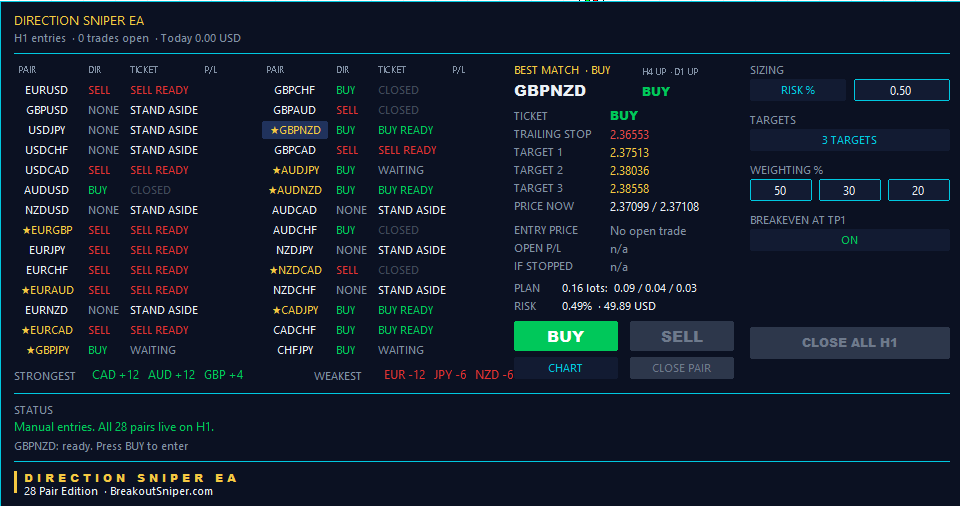Click CLOSE ALL H1 button

(849, 342)
